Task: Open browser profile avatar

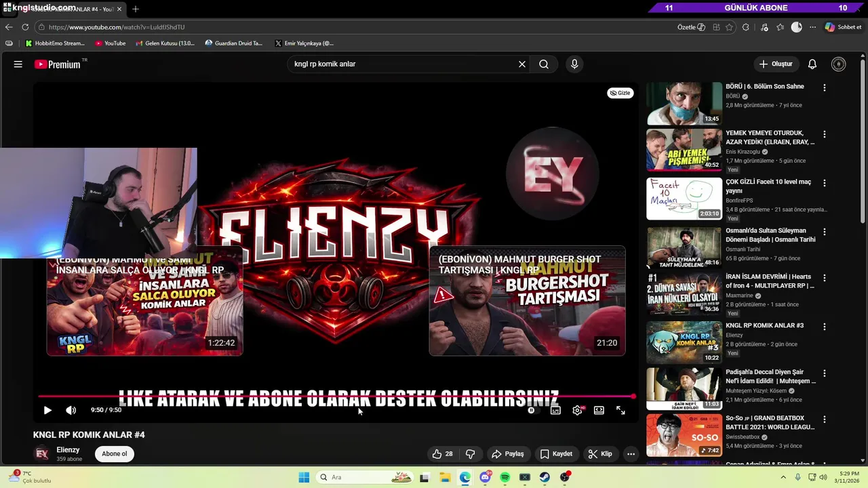Action: click(x=797, y=27)
